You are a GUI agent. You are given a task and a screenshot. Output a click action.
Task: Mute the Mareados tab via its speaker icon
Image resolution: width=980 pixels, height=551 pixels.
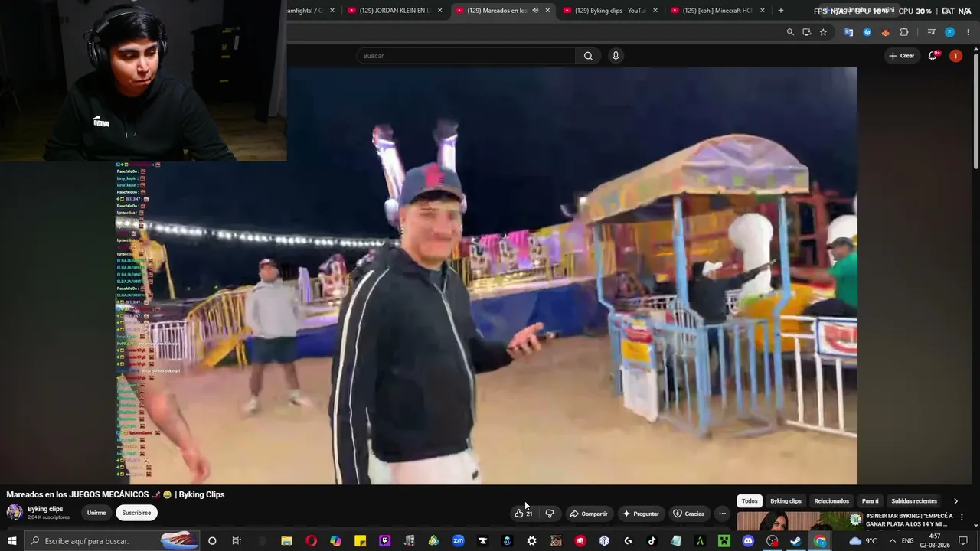tap(535, 11)
